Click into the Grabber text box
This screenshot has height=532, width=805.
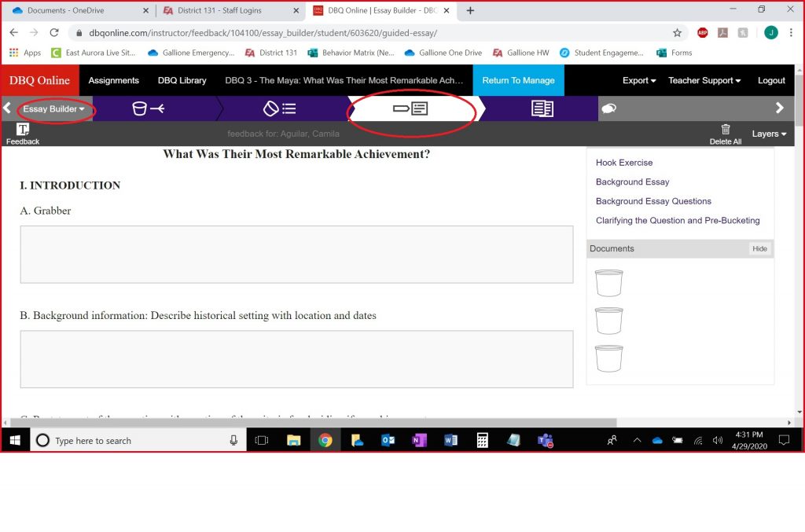pos(296,255)
